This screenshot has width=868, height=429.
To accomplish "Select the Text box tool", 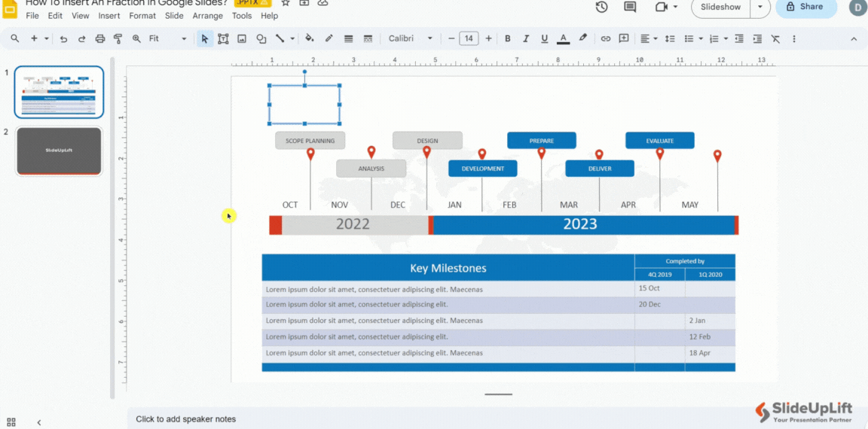I will coord(223,38).
